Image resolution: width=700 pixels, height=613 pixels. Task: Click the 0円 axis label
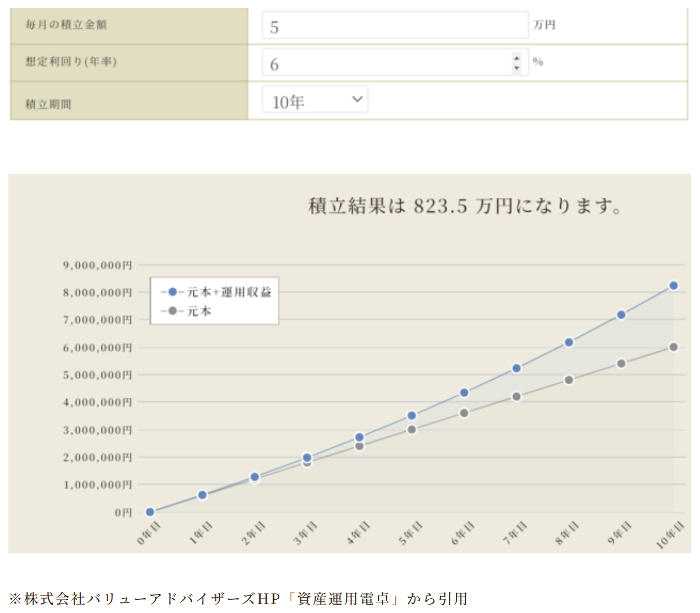tap(124, 512)
